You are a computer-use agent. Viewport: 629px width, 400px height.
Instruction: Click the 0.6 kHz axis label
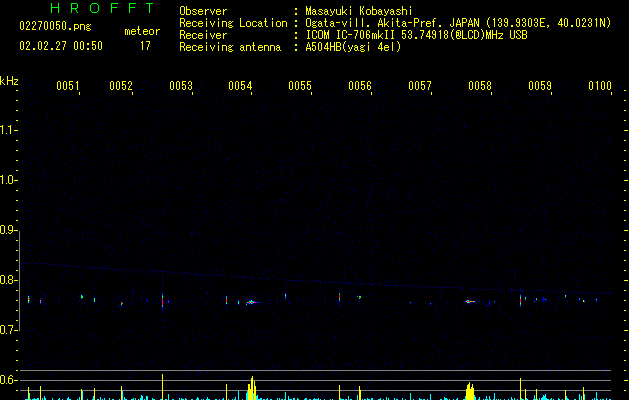coord(8,380)
